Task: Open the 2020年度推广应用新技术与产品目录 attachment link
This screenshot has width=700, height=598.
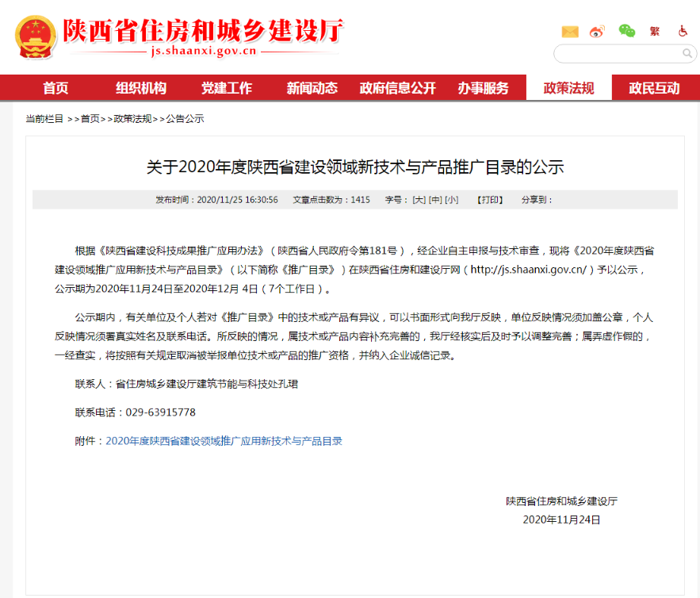Action: point(224,441)
